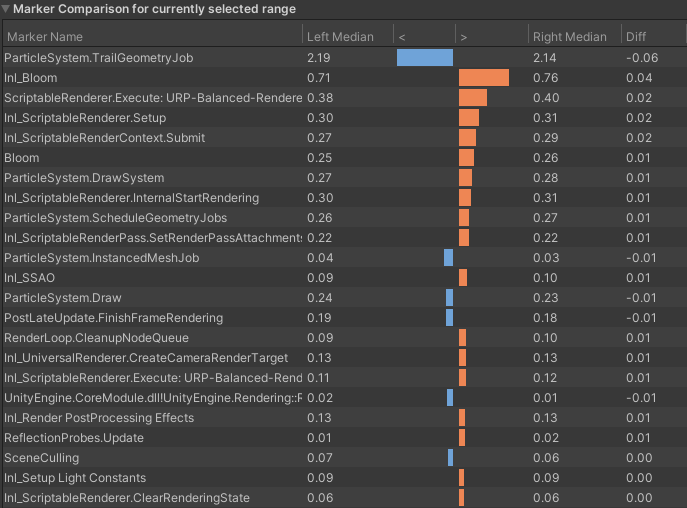Collapse the Marker Comparison section foldout triangle
The height and width of the screenshot is (508, 687).
[6, 10]
